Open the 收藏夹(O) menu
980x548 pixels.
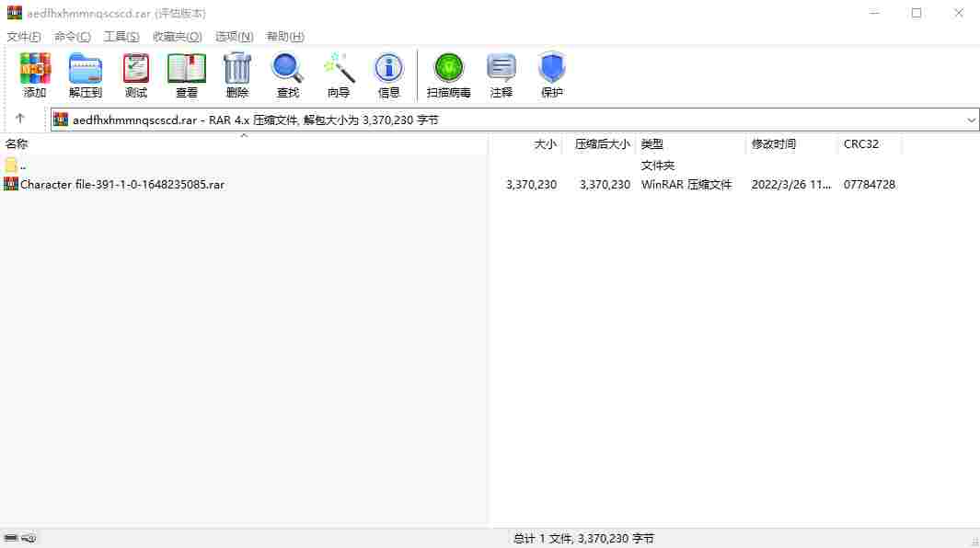pyautogui.click(x=178, y=36)
